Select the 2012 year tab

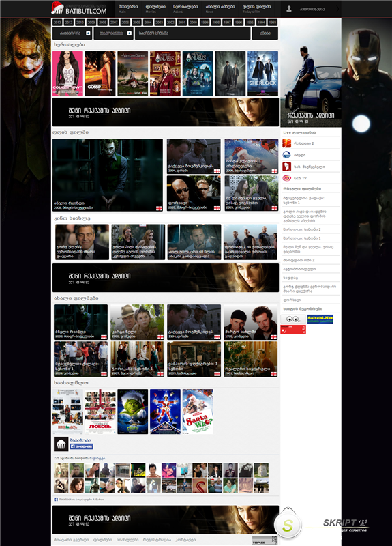pos(69,23)
